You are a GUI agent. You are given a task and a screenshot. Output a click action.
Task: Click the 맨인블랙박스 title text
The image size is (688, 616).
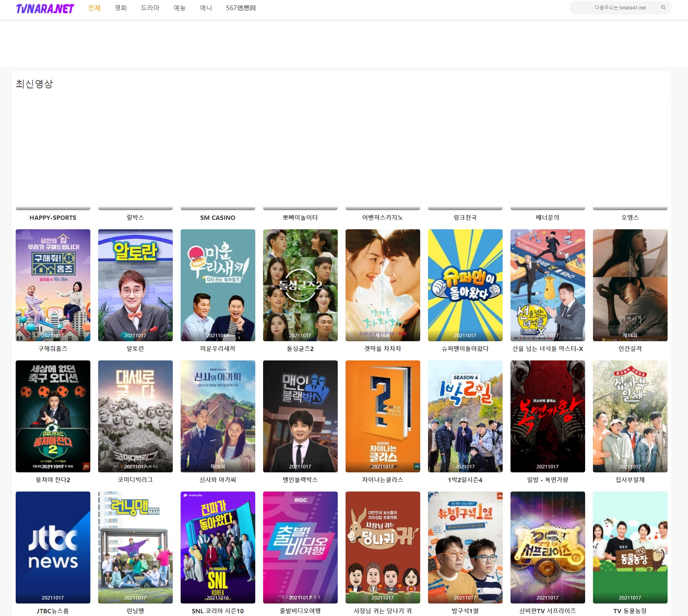pyautogui.click(x=300, y=480)
